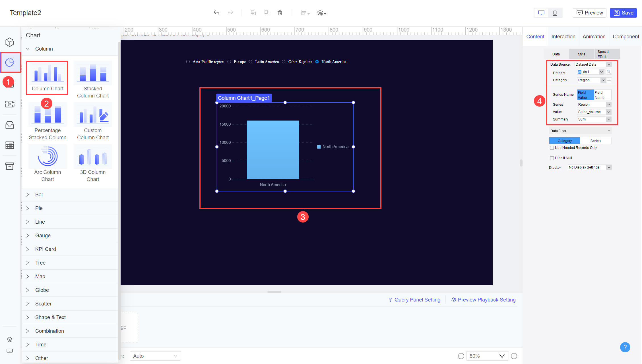Click the redo arrow icon
Image resolution: width=642 pixels, height=364 pixels.
(x=230, y=13)
